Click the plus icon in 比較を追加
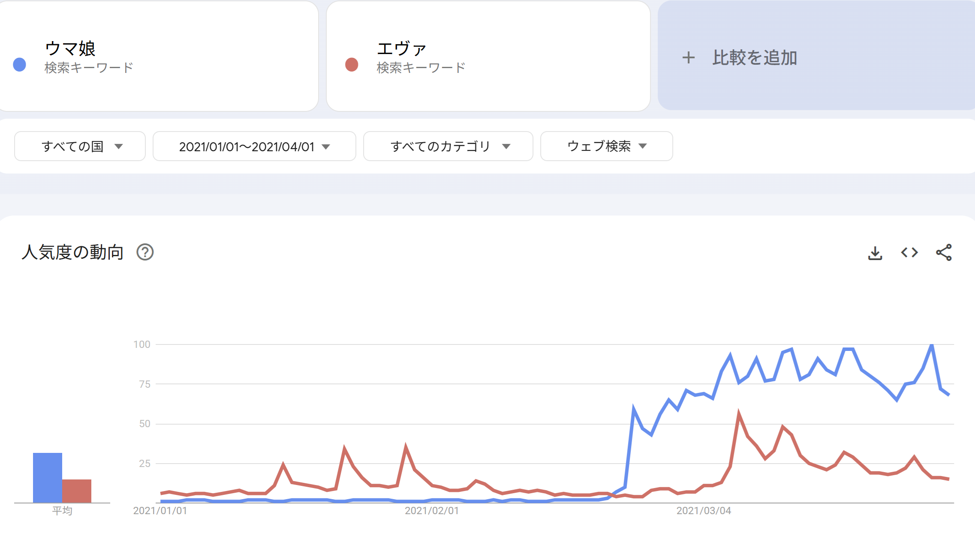Screen dimensions: 975x560 [688, 58]
